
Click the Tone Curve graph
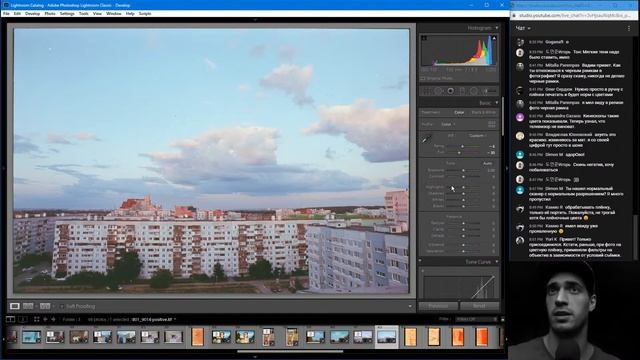pos(459,286)
